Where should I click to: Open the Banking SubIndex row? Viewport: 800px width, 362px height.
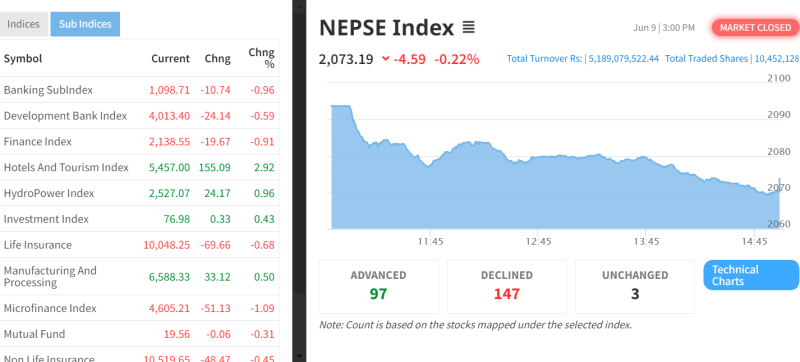(x=139, y=90)
